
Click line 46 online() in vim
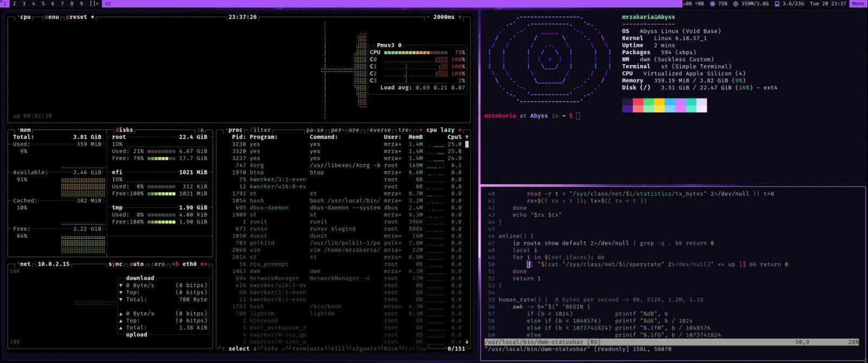[x=516, y=236]
